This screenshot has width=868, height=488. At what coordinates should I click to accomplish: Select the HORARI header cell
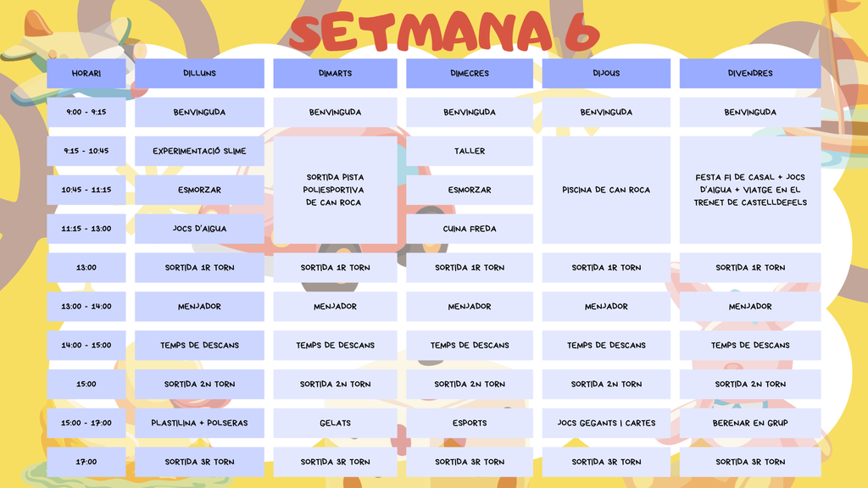tap(86, 73)
